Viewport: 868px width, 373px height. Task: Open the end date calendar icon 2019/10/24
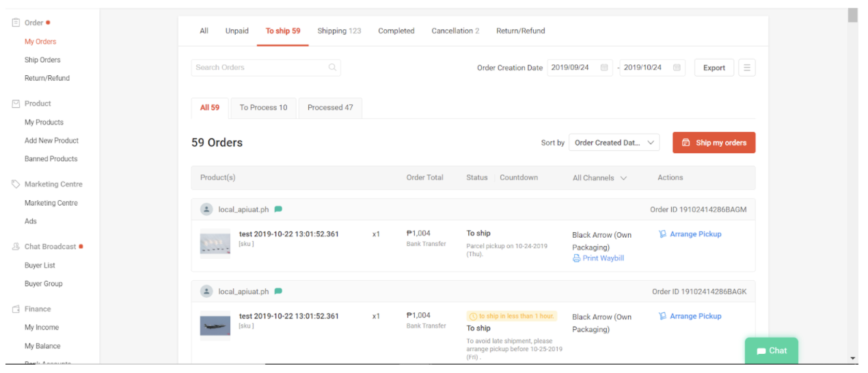point(677,68)
